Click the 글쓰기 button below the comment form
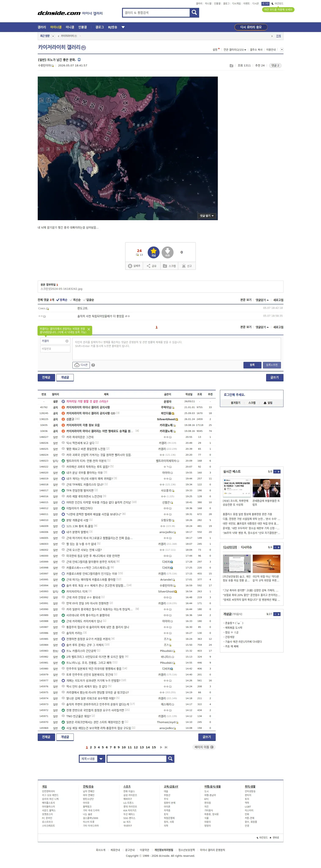The height and width of the screenshot is (868, 321). pyautogui.click(x=275, y=377)
